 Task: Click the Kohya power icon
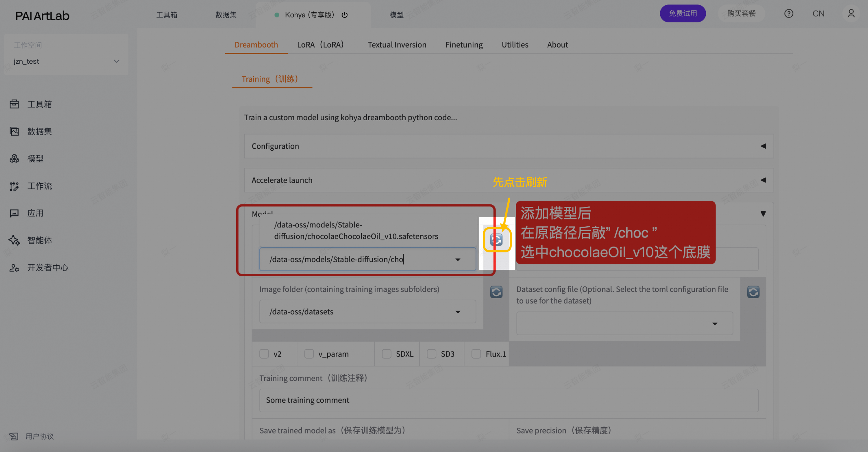click(x=345, y=15)
